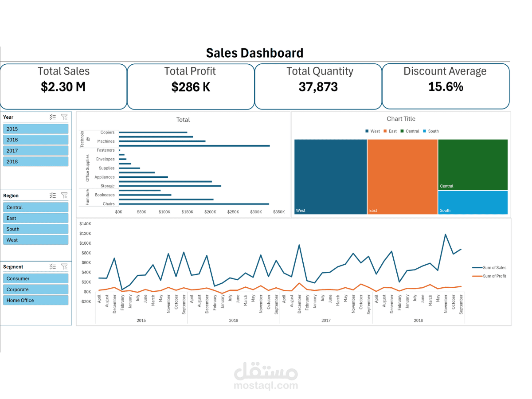Click the West rectangle inside the treemap
This screenshot has width=532, height=399.
click(x=330, y=176)
